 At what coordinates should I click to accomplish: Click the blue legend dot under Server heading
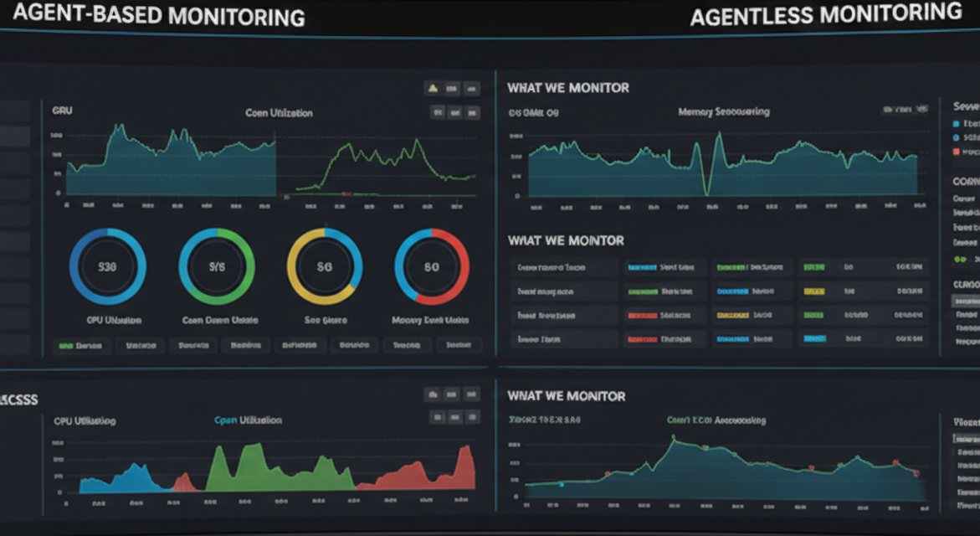(x=957, y=123)
